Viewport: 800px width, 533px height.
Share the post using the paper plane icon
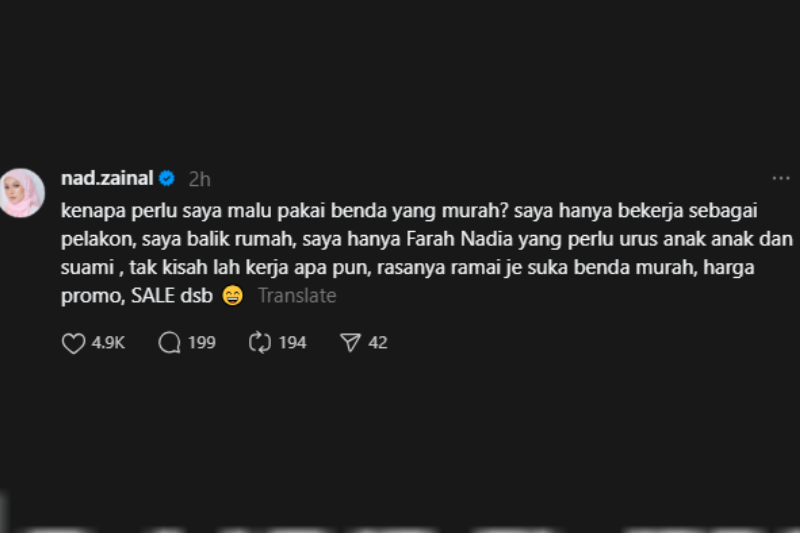351,343
